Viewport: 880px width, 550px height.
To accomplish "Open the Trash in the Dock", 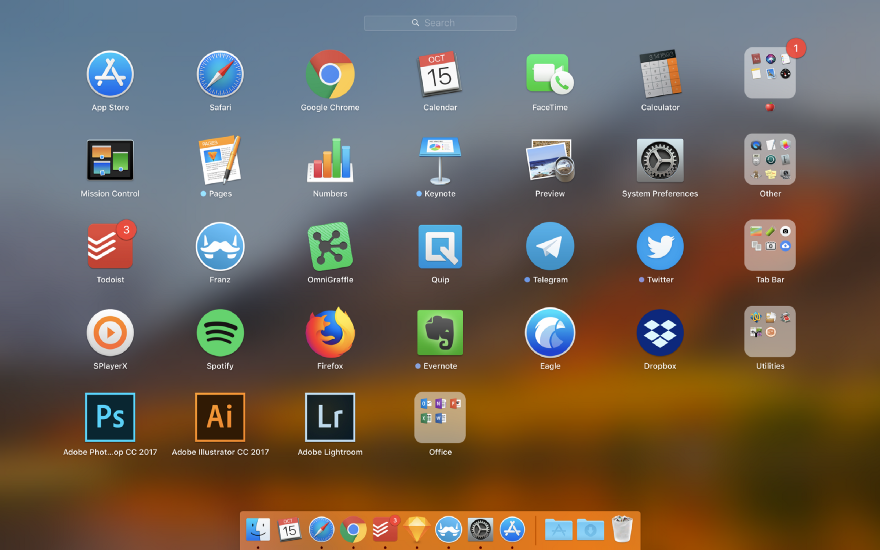I will pyautogui.click(x=622, y=529).
